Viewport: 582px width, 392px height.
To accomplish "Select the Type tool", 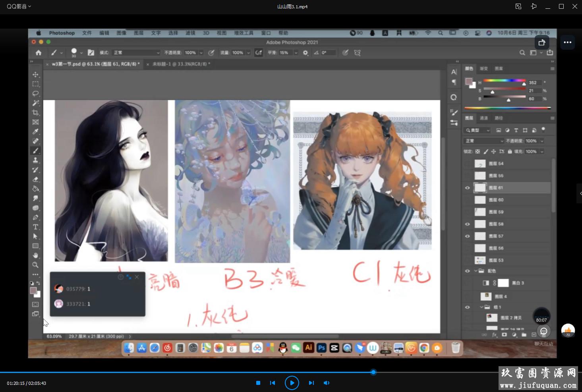I will point(36,227).
